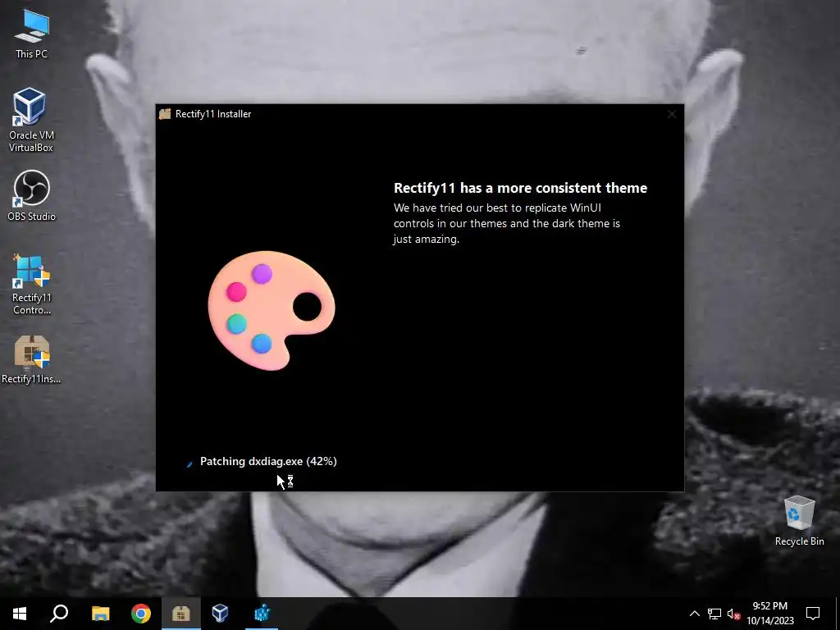The image size is (840, 630).
Task: Select Oracle VM VirtualBox desktop shortcut
Action: [x=31, y=120]
